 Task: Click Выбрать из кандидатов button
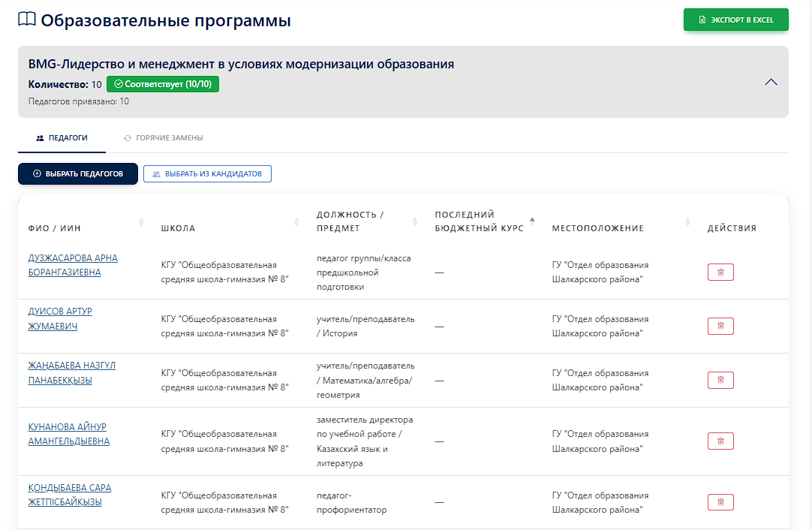click(207, 173)
